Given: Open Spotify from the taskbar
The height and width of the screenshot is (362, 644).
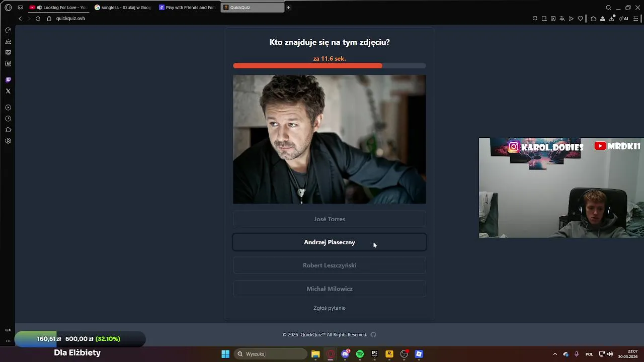Looking at the screenshot, I should 360,354.
